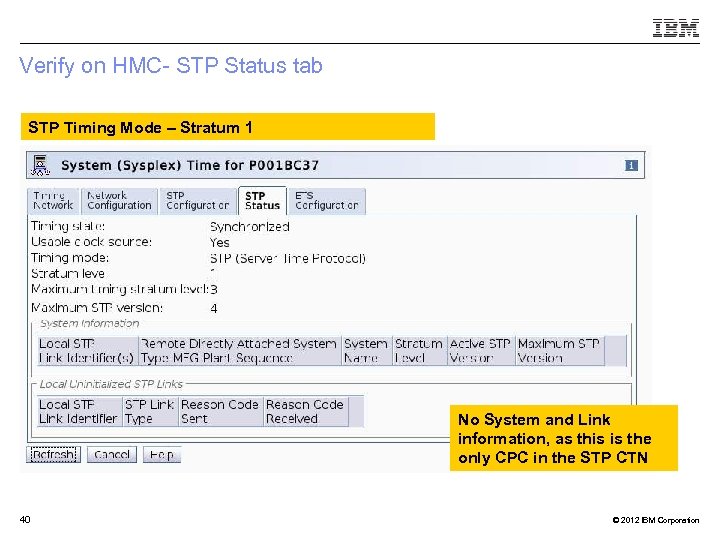
Task: Click the "STP Timing Mode – Stratum 1" banner
Action: 228,127
